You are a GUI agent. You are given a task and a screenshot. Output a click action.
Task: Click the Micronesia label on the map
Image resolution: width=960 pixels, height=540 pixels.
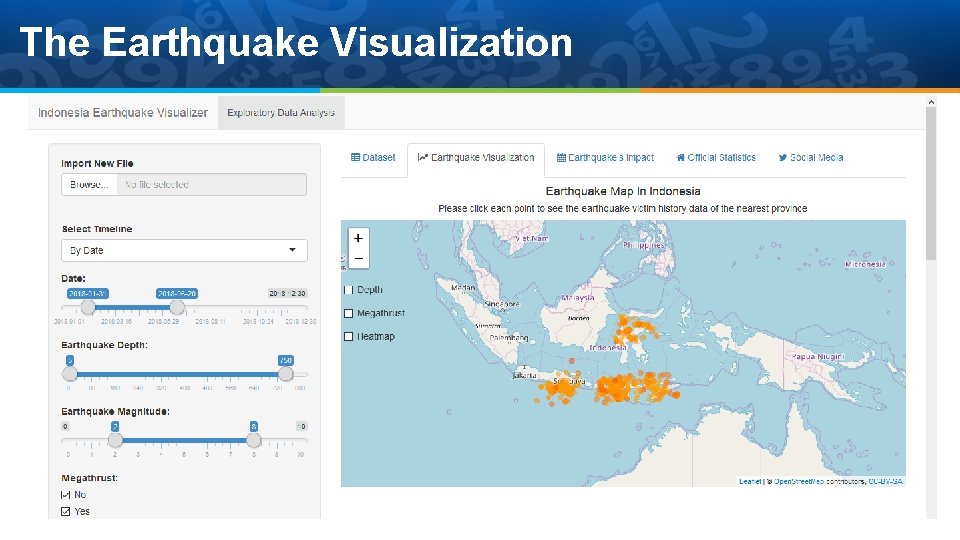[865, 264]
